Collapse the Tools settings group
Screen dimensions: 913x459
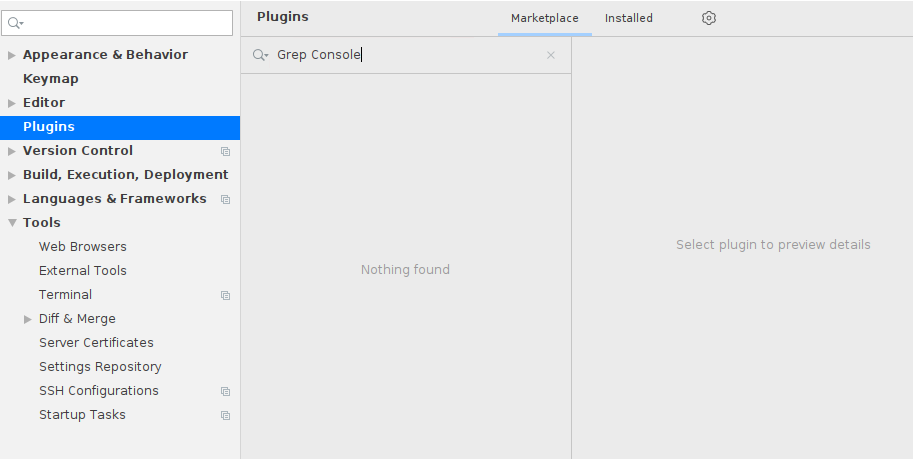click(12, 223)
